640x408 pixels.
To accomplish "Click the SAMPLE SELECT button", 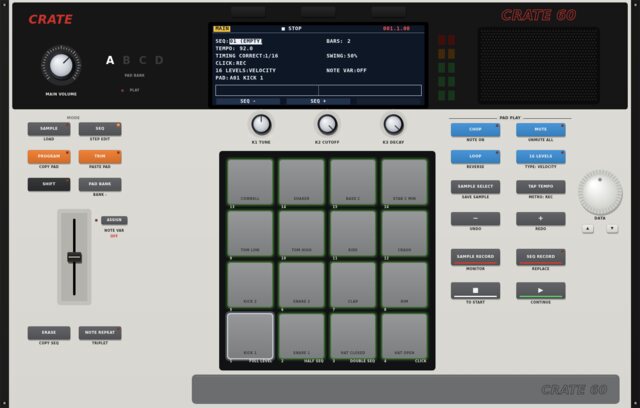I will [476, 187].
